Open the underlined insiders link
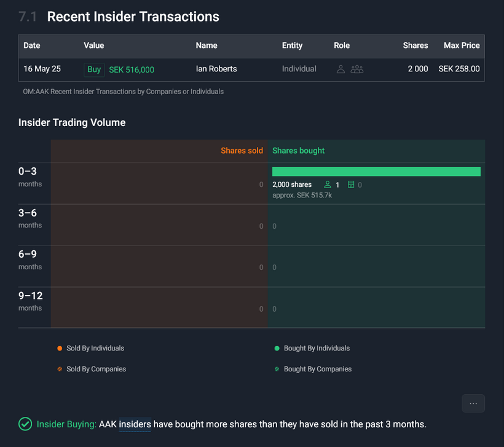Viewport: 504px width, 447px height. (135, 424)
